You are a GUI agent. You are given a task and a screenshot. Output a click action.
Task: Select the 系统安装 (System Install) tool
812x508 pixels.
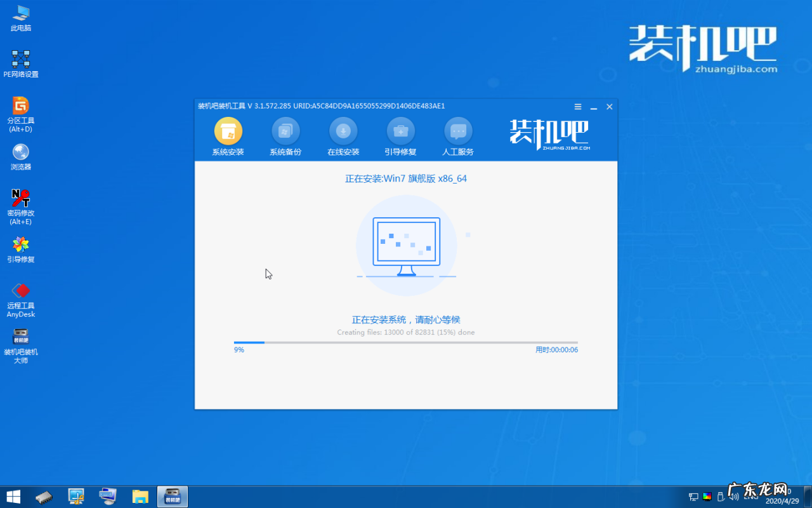[x=228, y=135]
